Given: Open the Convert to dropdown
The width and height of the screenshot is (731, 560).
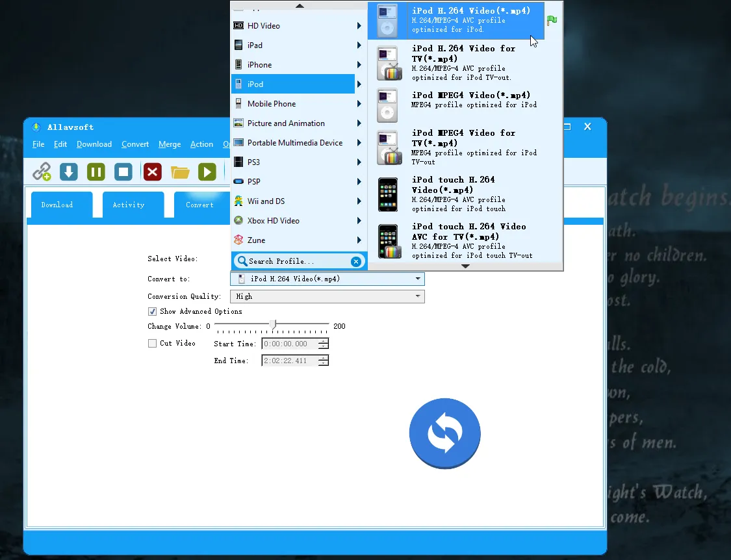Looking at the screenshot, I should [x=327, y=279].
